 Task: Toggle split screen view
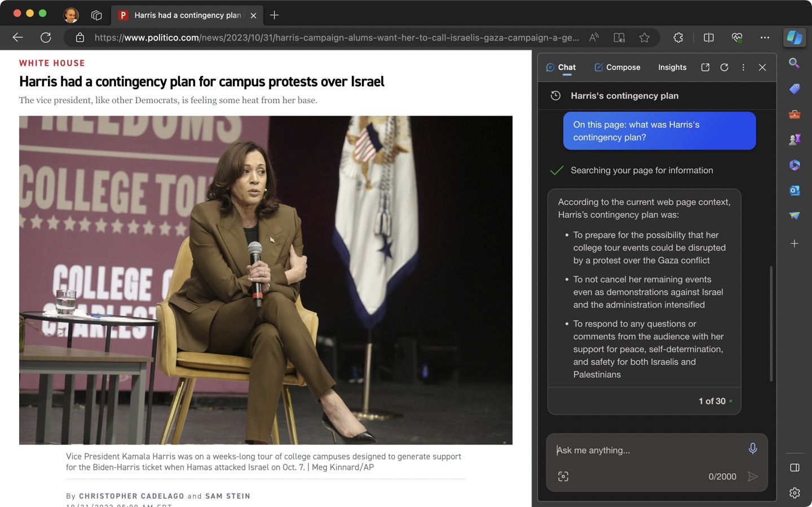[x=709, y=38]
